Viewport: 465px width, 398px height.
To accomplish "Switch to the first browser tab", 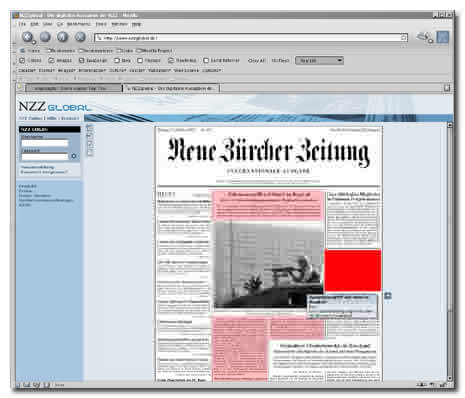I will (x=74, y=88).
